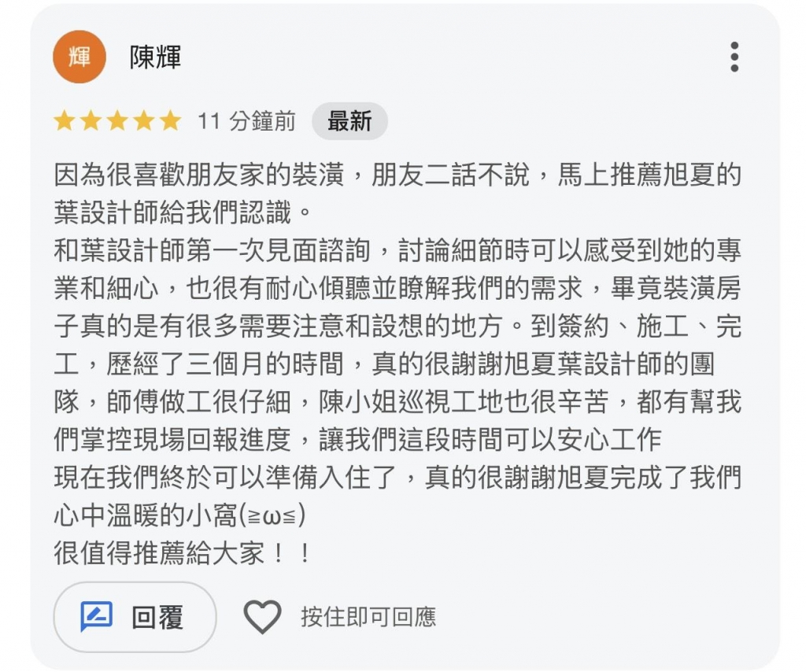This screenshot has height=672, width=806.
Task: Click the review line starting 因為很喜歡朋友家
Action: [x=397, y=175]
